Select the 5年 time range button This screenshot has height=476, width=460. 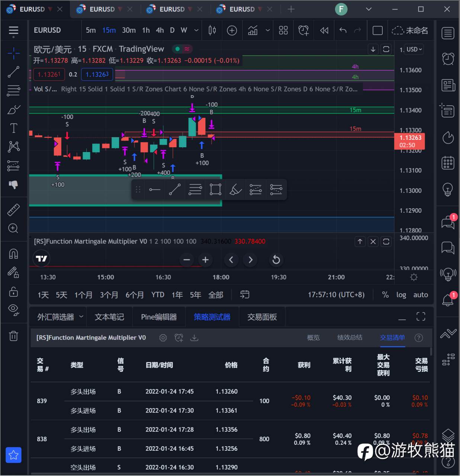click(195, 295)
